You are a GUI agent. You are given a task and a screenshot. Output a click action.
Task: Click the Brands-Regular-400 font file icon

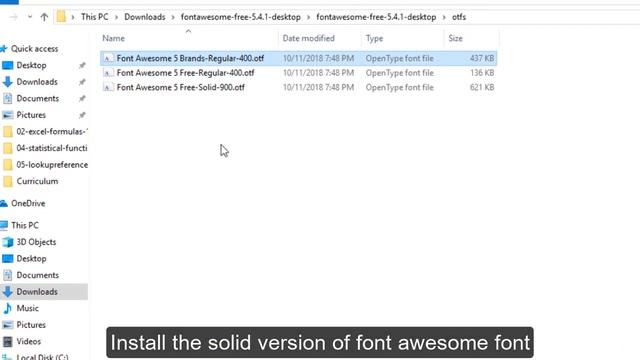coord(108,58)
